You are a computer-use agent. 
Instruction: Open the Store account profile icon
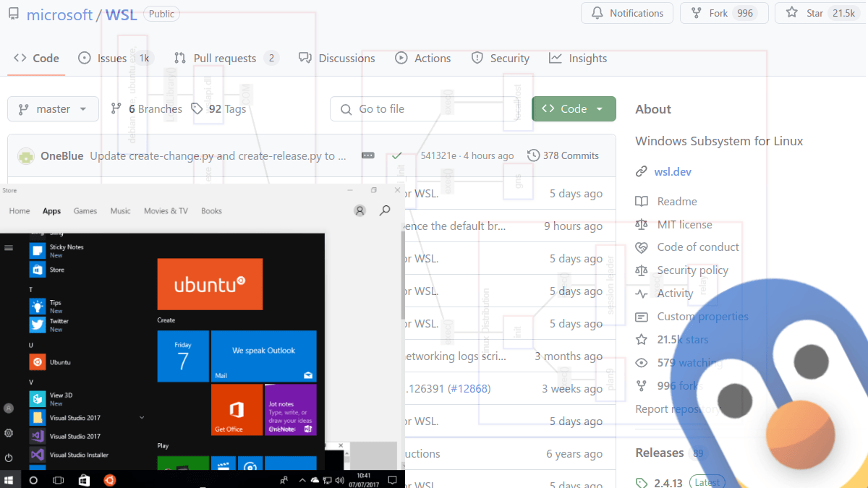coord(359,211)
